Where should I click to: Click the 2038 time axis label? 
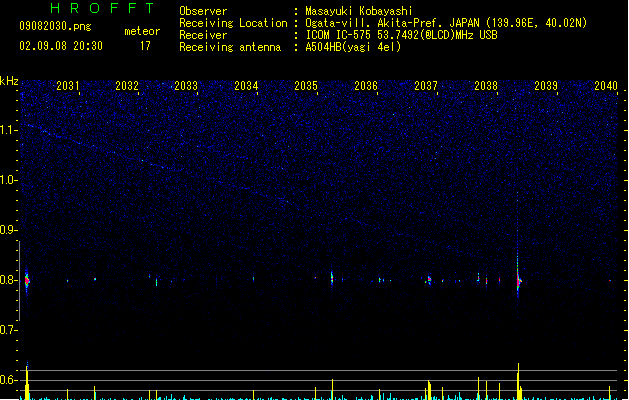coord(486,86)
